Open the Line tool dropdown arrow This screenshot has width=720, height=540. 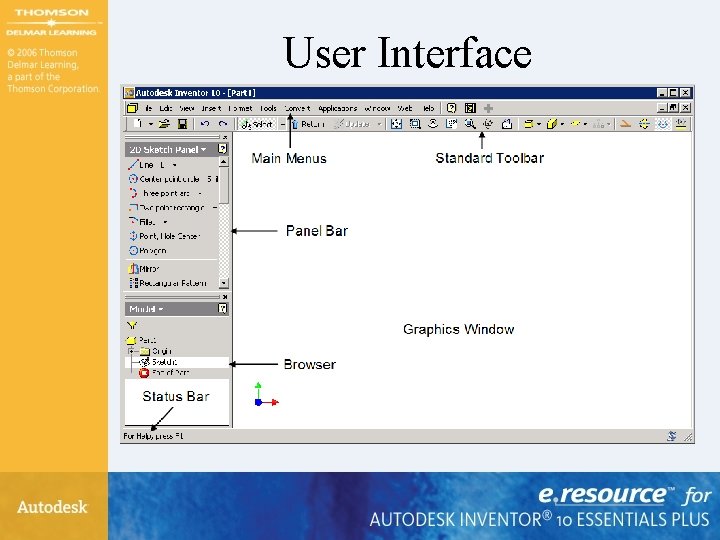coord(174,165)
